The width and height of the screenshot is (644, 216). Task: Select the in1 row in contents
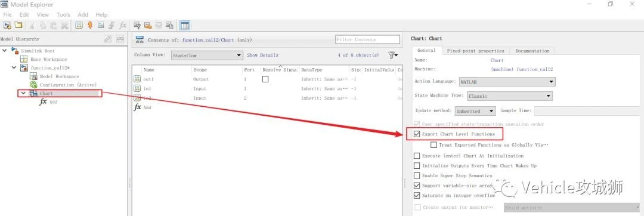coord(267,89)
